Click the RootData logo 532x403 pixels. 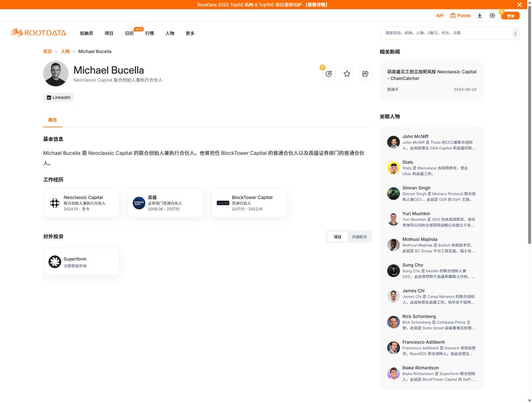pos(38,32)
